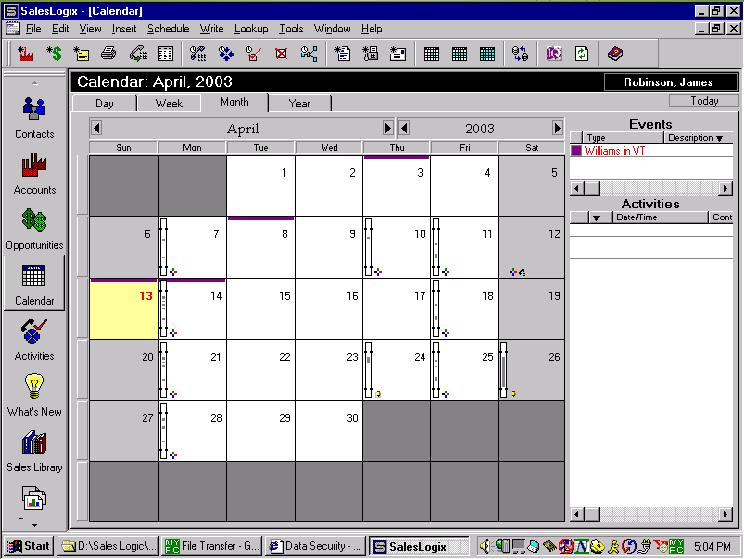Viewport: 744px width, 559px height.
Task: Click the purple IQ toolbar icon
Action: [x=554, y=54]
